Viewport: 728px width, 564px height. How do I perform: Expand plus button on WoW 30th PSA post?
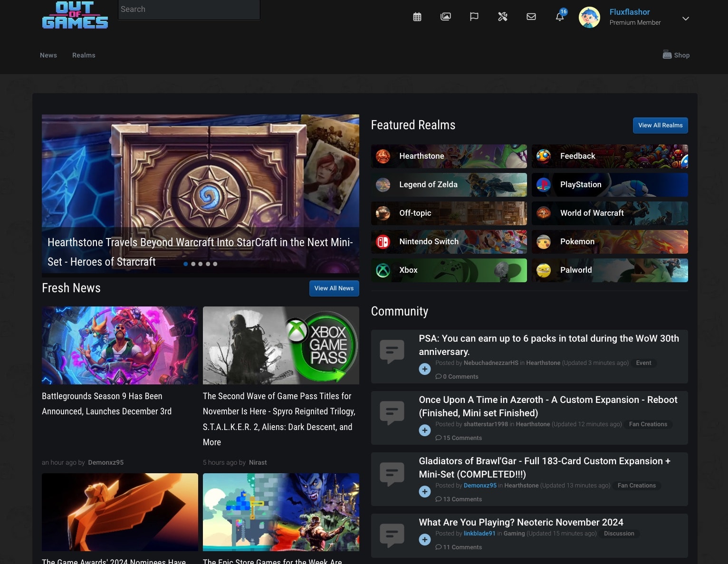pyautogui.click(x=425, y=369)
